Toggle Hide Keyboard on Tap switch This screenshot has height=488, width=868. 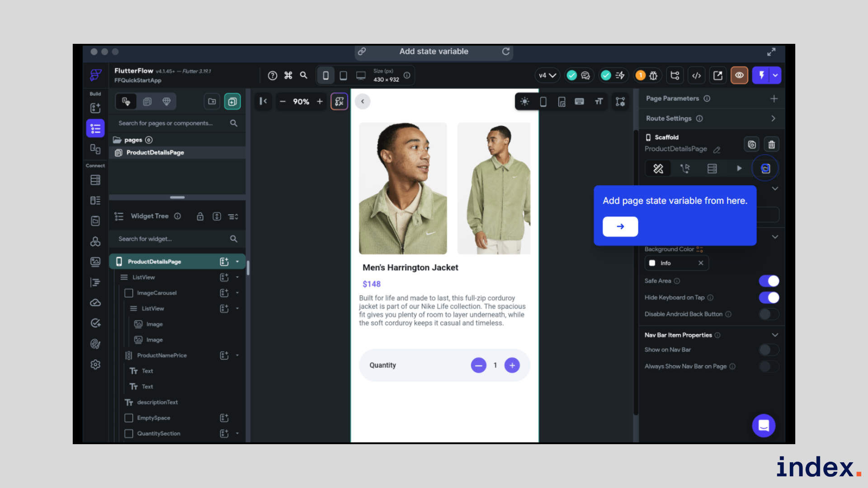coord(769,298)
